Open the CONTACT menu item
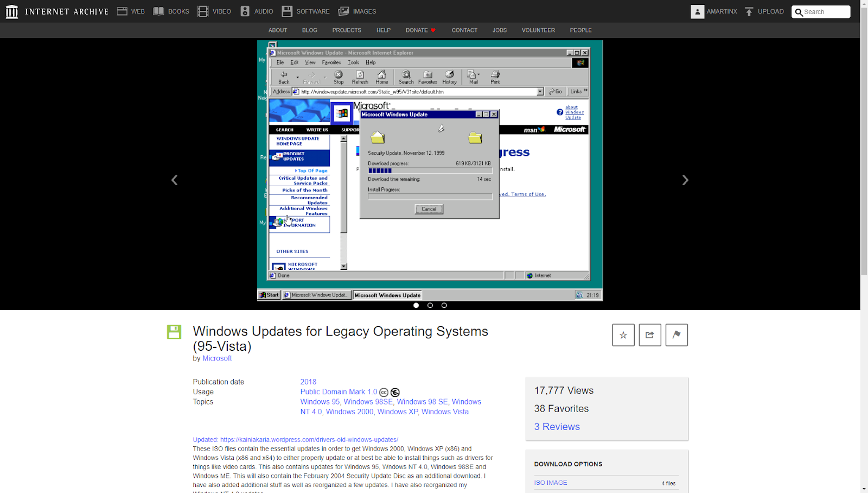 pyautogui.click(x=464, y=30)
